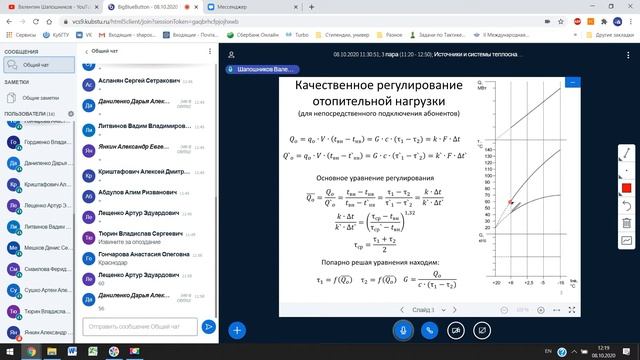640x360 pixels.
Task: Open the Слайд 1 slide selector dropdown
Action: pyautogui.click(x=429, y=310)
